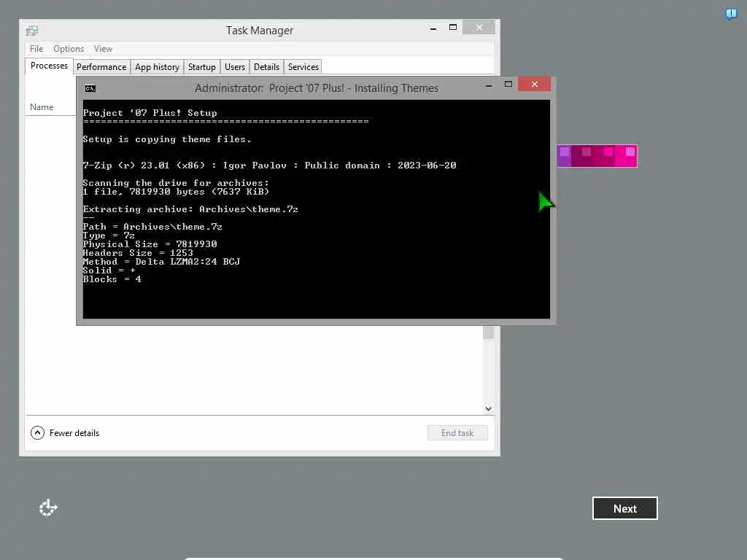
Task: Open the View menu in Task Manager
Action: coord(103,49)
